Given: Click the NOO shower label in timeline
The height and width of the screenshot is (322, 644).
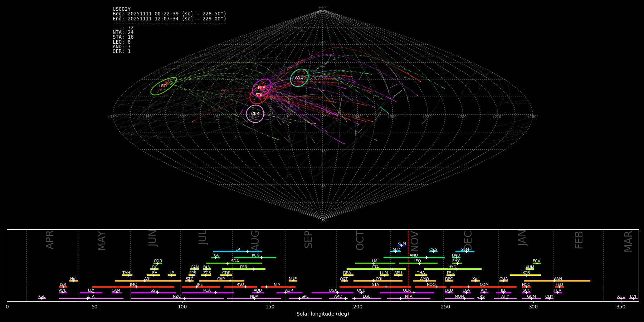Looking at the screenshot, I should pyautogui.click(x=431, y=285).
